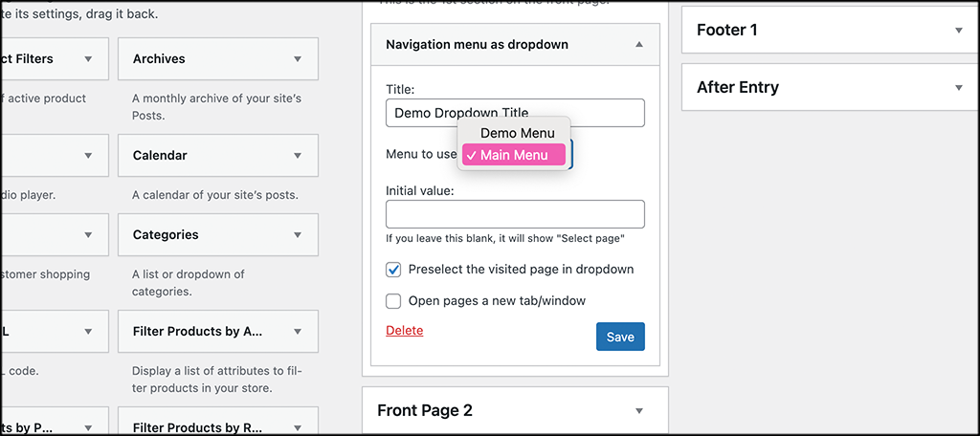Click the Calendar widget title
This screenshot has width=980, height=436.
click(160, 156)
